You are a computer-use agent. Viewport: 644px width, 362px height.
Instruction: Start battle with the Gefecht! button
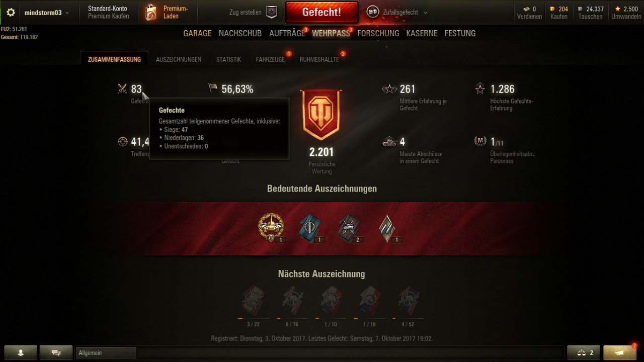[x=322, y=13]
